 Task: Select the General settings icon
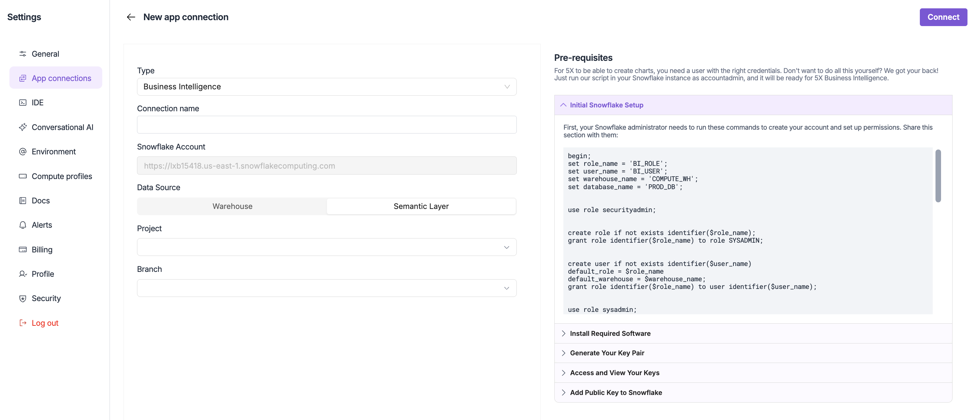click(x=23, y=54)
